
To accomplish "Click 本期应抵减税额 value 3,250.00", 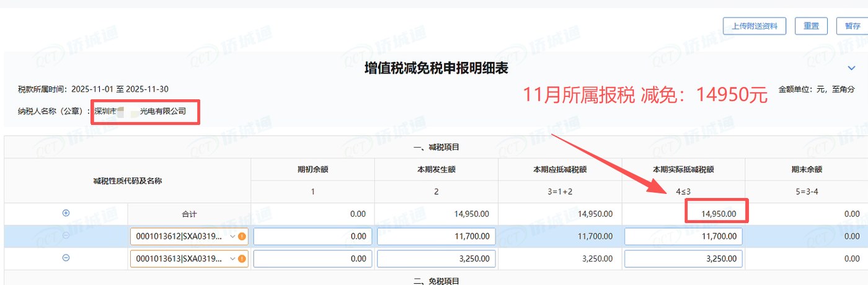I will (x=597, y=259).
